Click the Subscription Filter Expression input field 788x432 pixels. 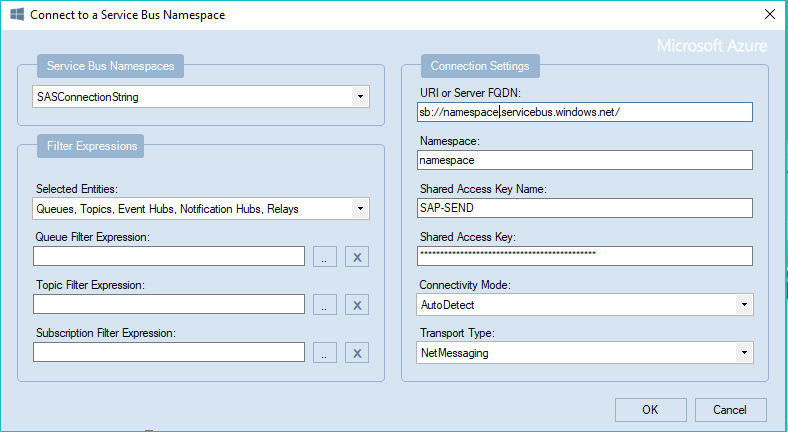[x=169, y=352]
